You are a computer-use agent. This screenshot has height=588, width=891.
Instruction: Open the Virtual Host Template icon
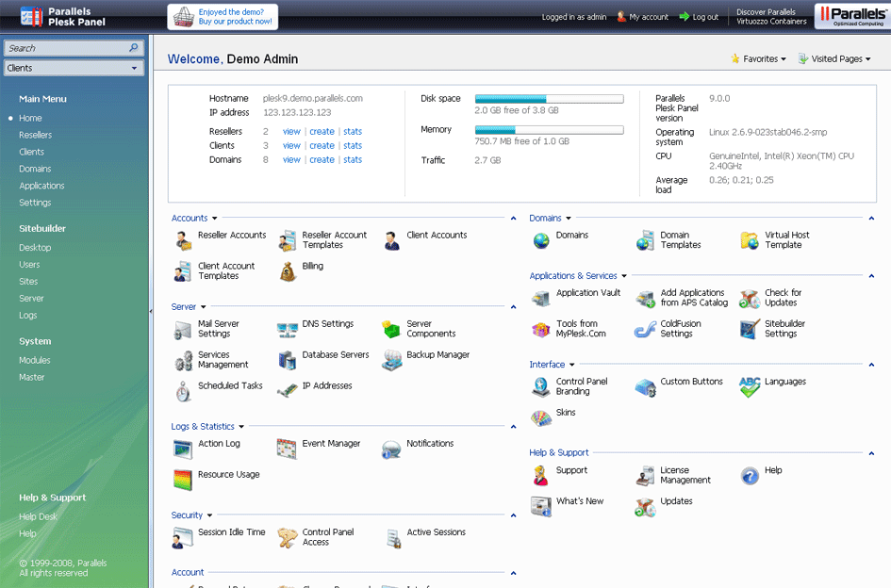click(x=750, y=241)
